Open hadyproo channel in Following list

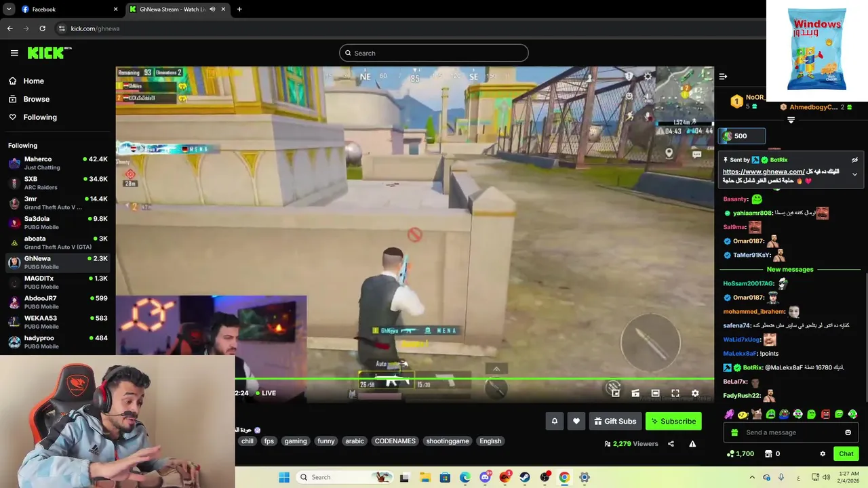[x=58, y=342]
